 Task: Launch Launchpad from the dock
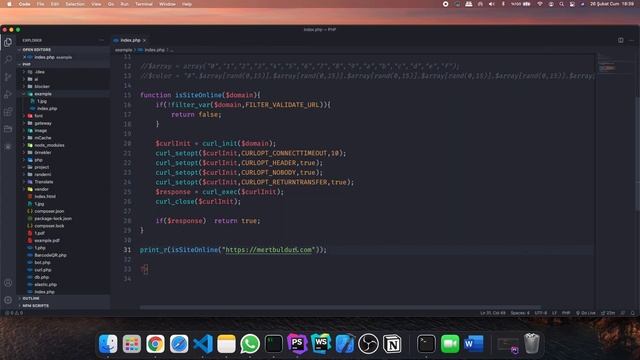pyautogui.click(x=132, y=344)
